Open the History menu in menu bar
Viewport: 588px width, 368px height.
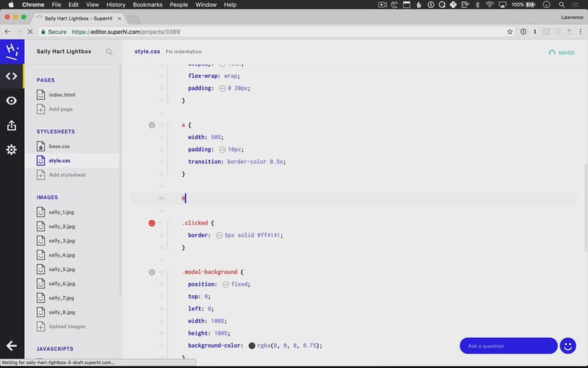[x=116, y=5]
